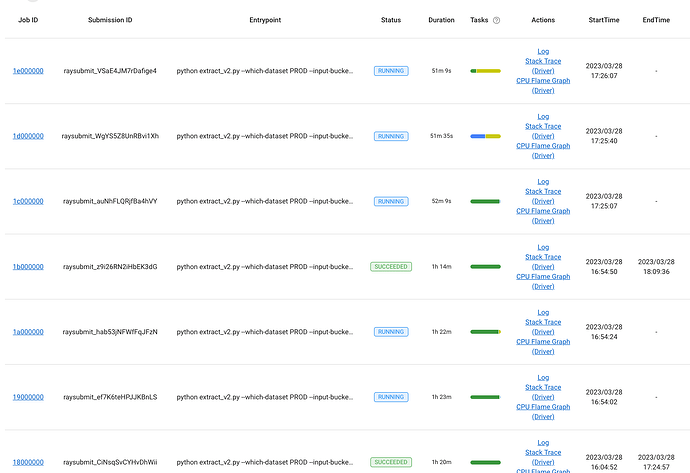This screenshot has height=473, width=690.
Task: Click SUCCEEDED status badge of job 1b000000
Action: 391,267
